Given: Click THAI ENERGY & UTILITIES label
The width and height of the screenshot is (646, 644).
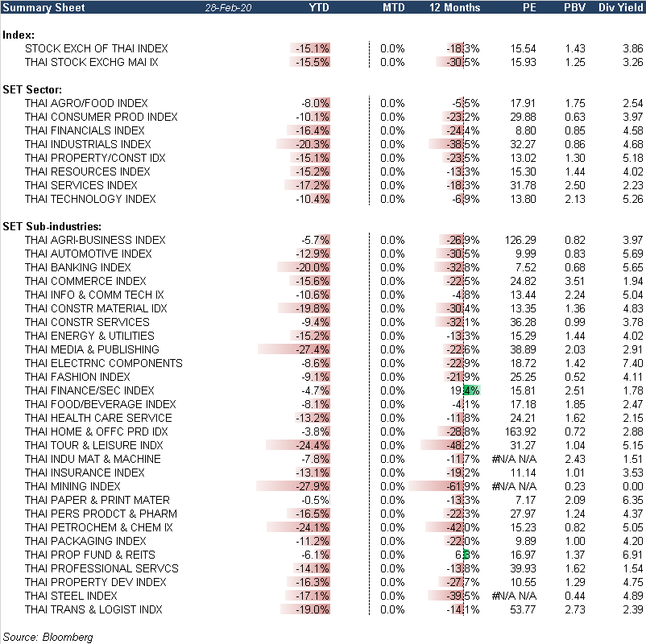Looking at the screenshot, I should pos(89,336).
